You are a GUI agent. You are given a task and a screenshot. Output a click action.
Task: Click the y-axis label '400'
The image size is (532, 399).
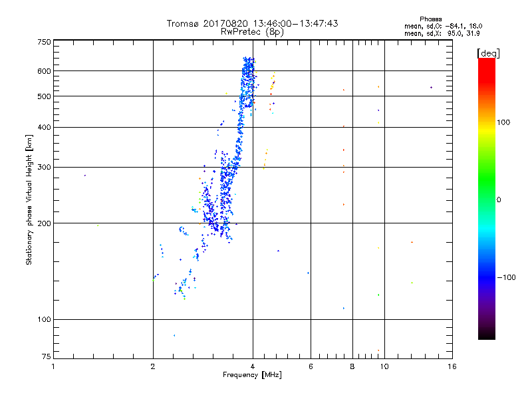click(x=44, y=127)
